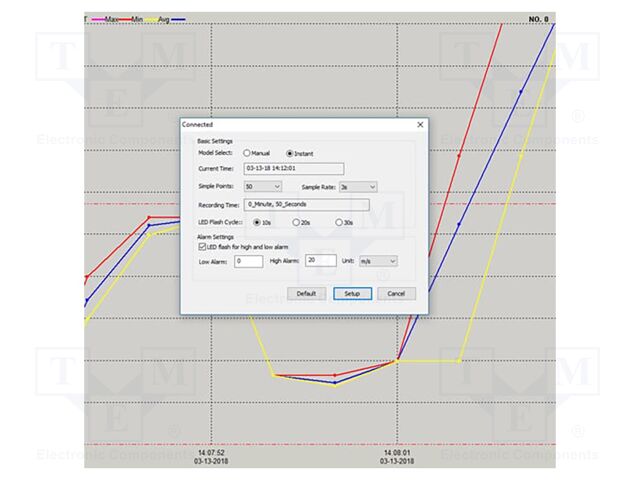Focus the High Alarm input box

point(320,261)
